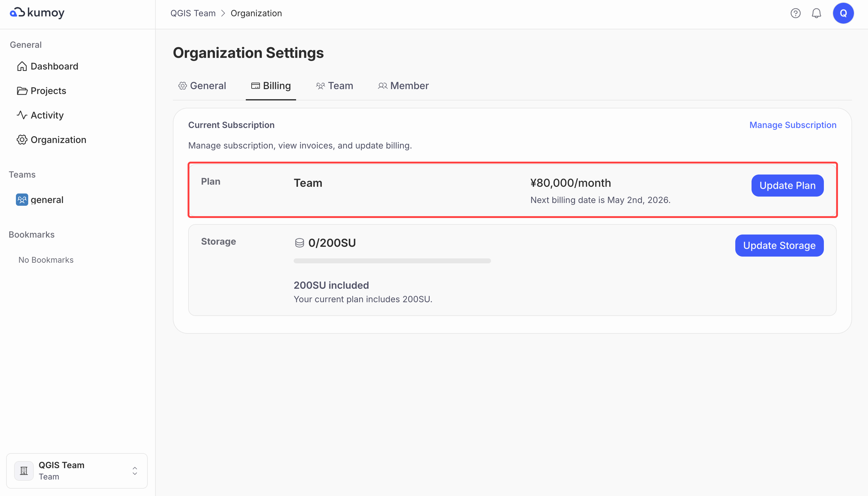Click the storage database icon
Viewport: 868px width, 496px height.
point(299,243)
